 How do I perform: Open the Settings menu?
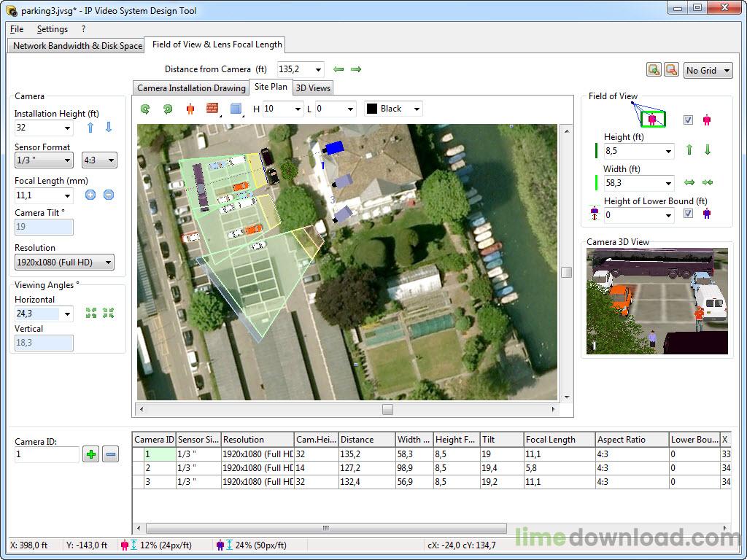pyautogui.click(x=52, y=29)
